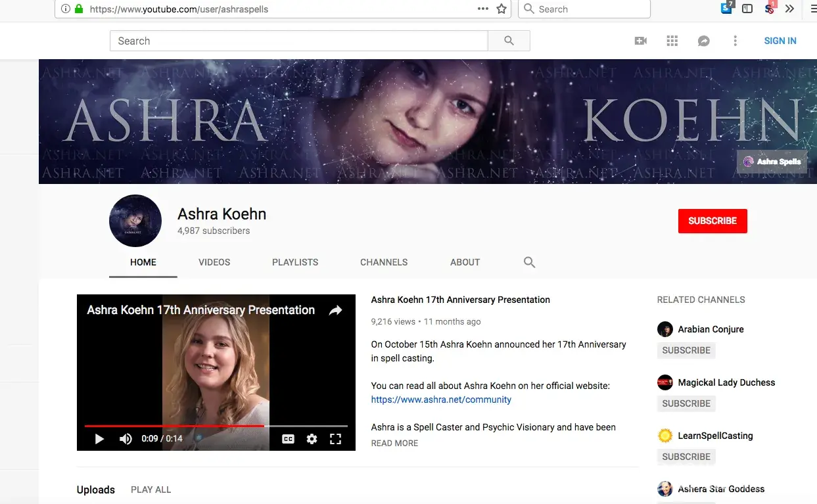The height and width of the screenshot is (504, 817).
Task: Switch to the Videos tab
Action: 214,262
